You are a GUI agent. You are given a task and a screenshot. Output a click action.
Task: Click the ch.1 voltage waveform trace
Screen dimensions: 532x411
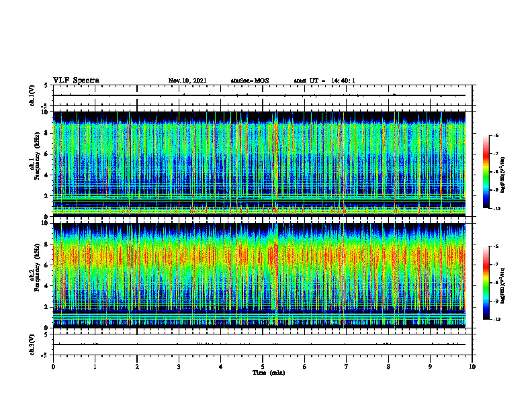(259, 95)
